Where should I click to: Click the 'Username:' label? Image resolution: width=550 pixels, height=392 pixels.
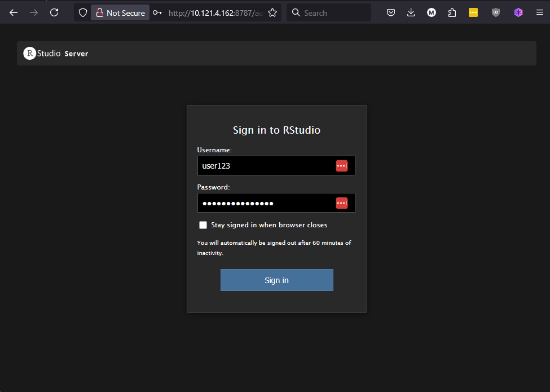pos(214,150)
